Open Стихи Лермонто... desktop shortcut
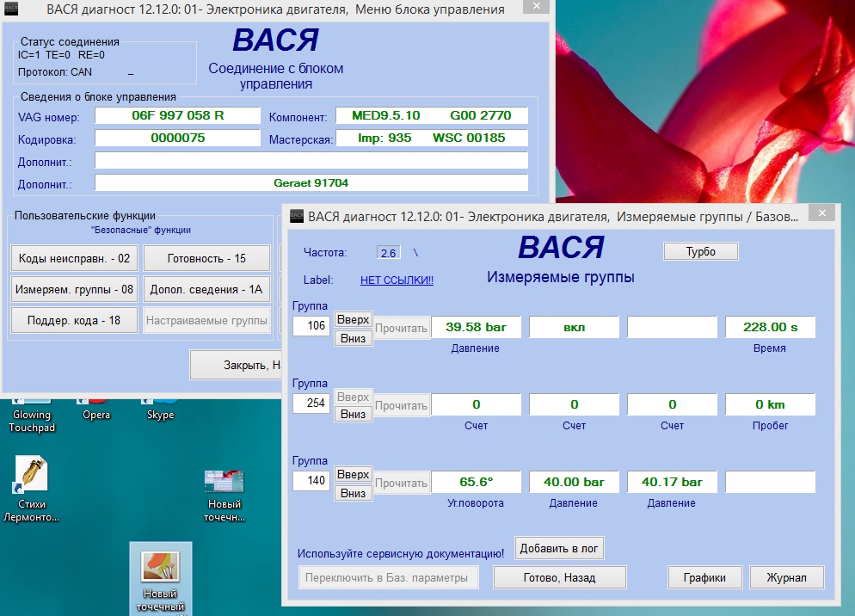Viewport: 855px width, 616px height. 32,489
